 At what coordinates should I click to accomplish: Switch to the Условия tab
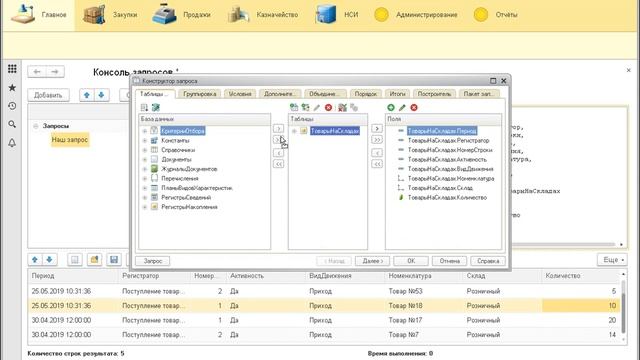pyautogui.click(x=240, y=94)
